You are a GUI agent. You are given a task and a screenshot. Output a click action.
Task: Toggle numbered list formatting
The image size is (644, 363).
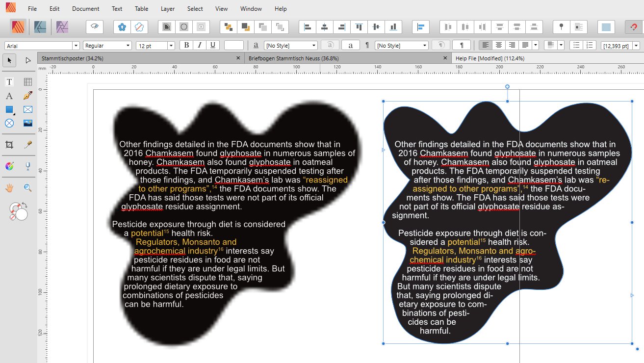tap(590, 45)
